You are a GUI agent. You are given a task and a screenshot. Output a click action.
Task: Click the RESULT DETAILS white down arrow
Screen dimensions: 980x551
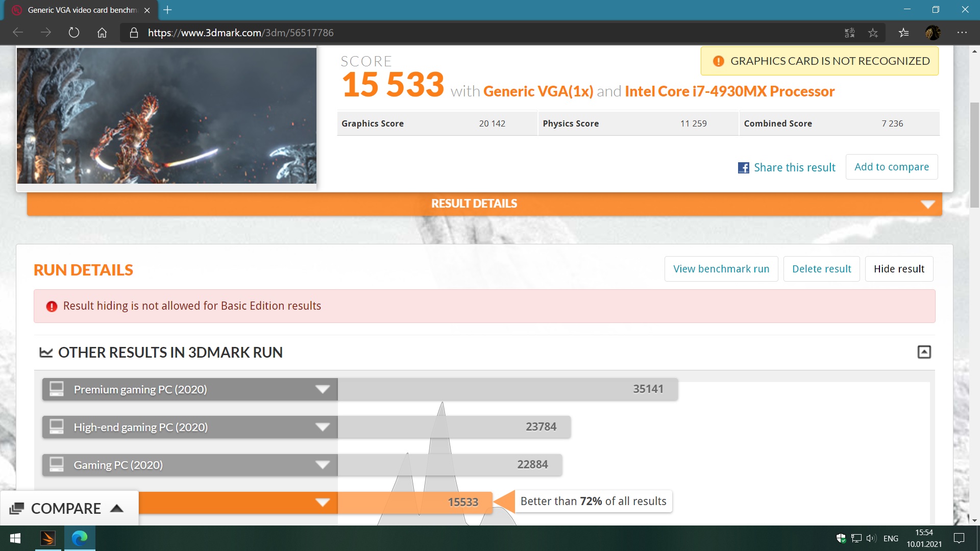(927, 205)
